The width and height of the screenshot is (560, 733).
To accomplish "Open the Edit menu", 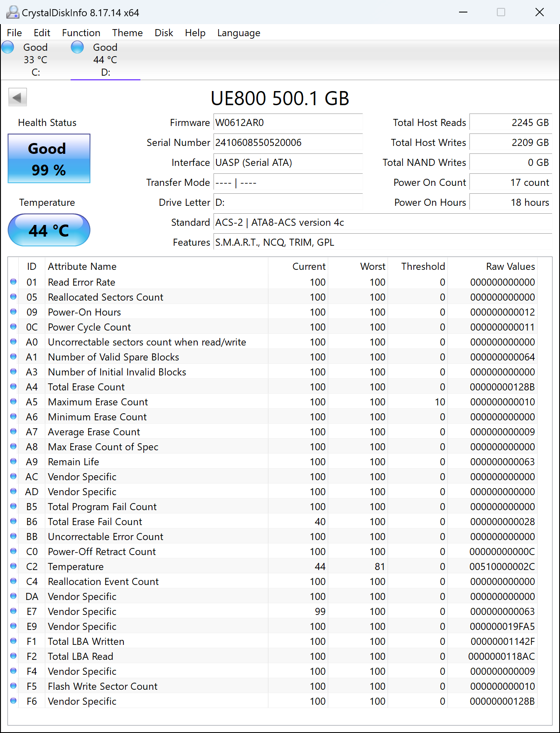I will [x=42, y=33].
